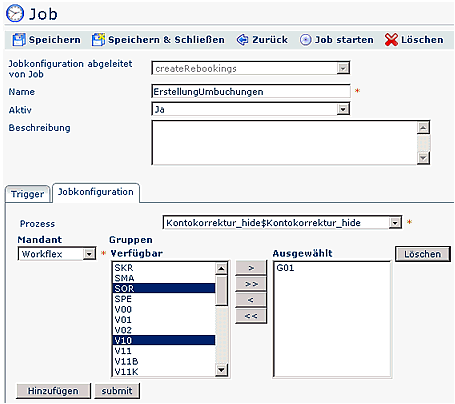Remove all groups with the << button
Image resolution: width=455 pixels, height=404 pixels.
pos(251,316)
